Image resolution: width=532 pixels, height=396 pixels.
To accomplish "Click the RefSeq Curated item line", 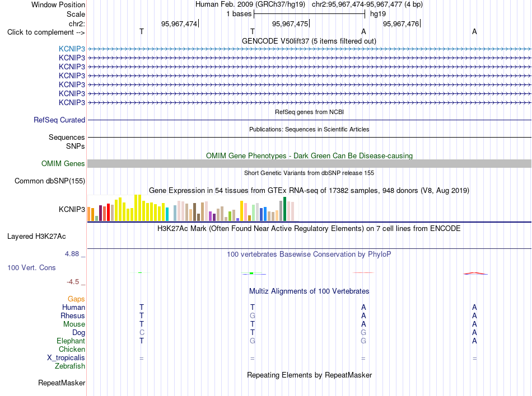I will click(x=309, y=120).
